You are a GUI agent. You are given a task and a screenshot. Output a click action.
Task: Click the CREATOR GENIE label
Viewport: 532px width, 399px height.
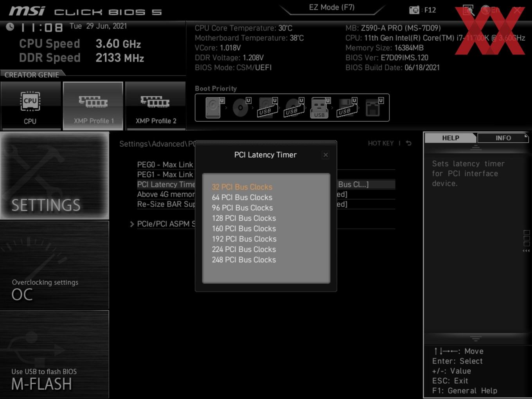point(32,75)
